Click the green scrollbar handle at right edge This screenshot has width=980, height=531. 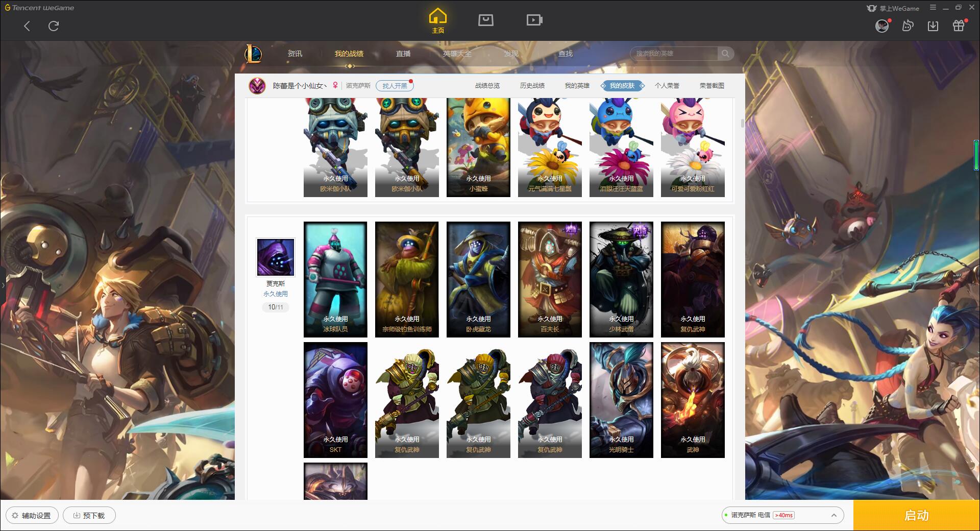[x=976, y=155]
